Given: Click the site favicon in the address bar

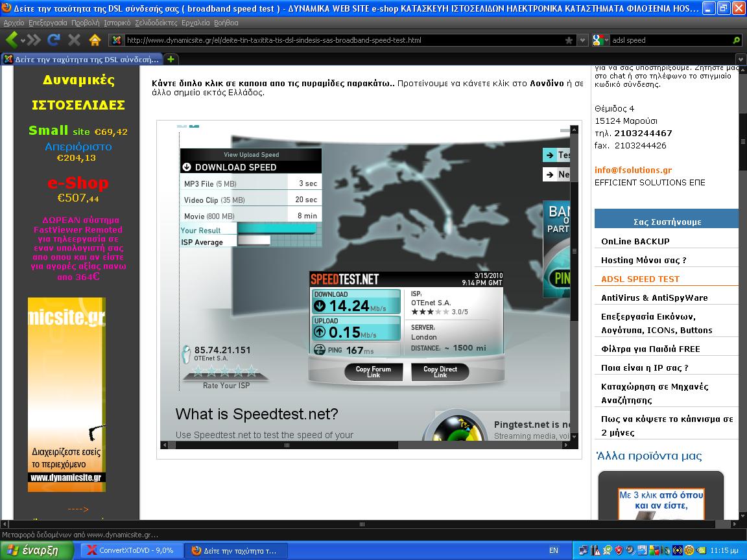Looking at the screenshot, I should click(x=116, y=40).
